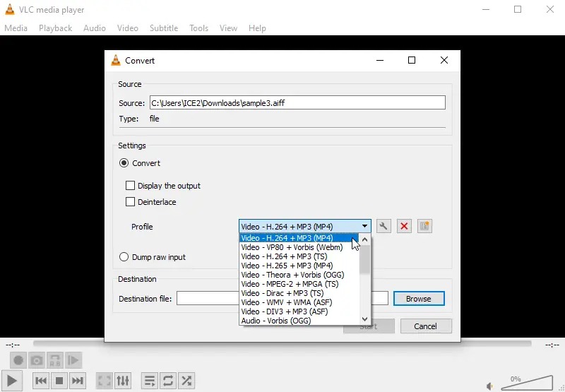
Task: Open the Tools menu
Action: [199, 28]
